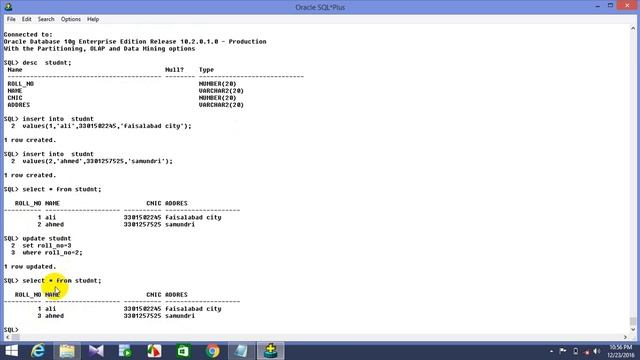Click the horizontal scrollbar right arrow
Screen dimensions: 640x360
pos(625,337)
